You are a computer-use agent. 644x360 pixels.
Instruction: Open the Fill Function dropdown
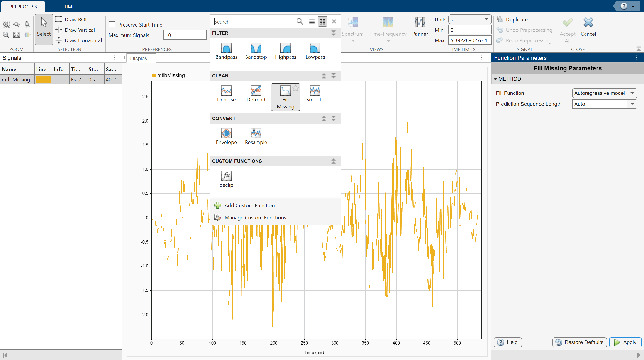pos(604,93)
